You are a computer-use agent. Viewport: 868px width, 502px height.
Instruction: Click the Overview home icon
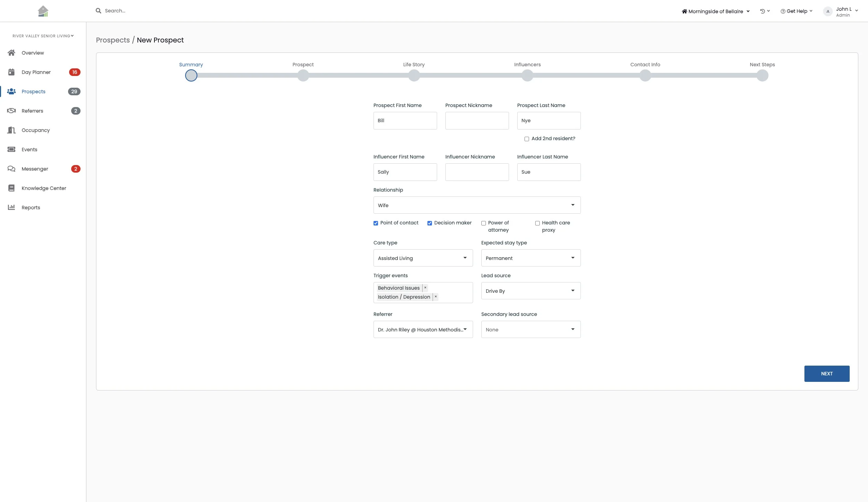pos(11,53)
